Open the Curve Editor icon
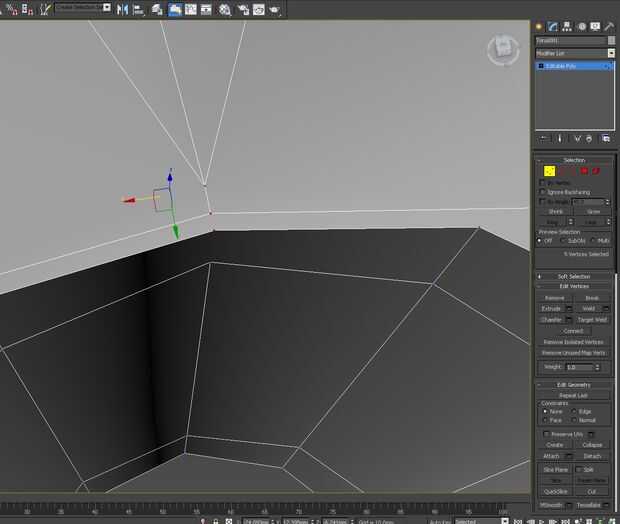The width and height of the screenshot is (620, 524). tap(191, 9)
